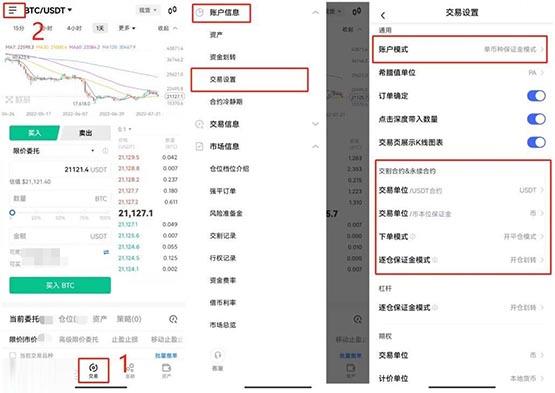Open 强平订单 in the side menu

[x=223, y=191]
